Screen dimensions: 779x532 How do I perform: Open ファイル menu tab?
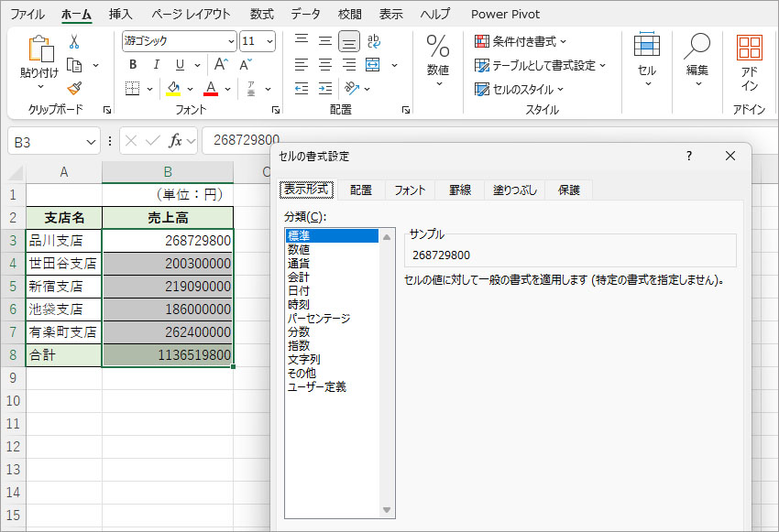27,14
